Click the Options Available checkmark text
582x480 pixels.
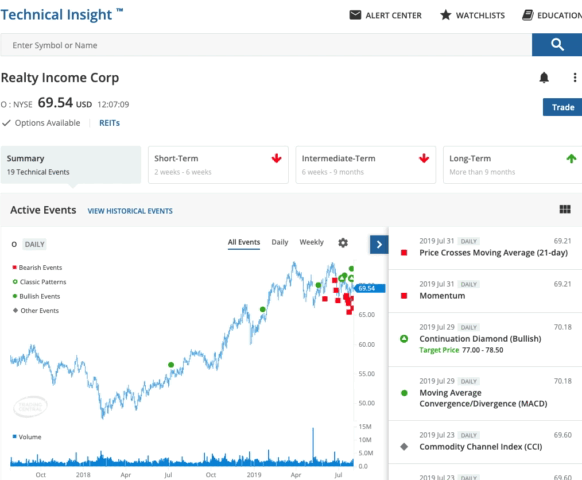[41, 123]
